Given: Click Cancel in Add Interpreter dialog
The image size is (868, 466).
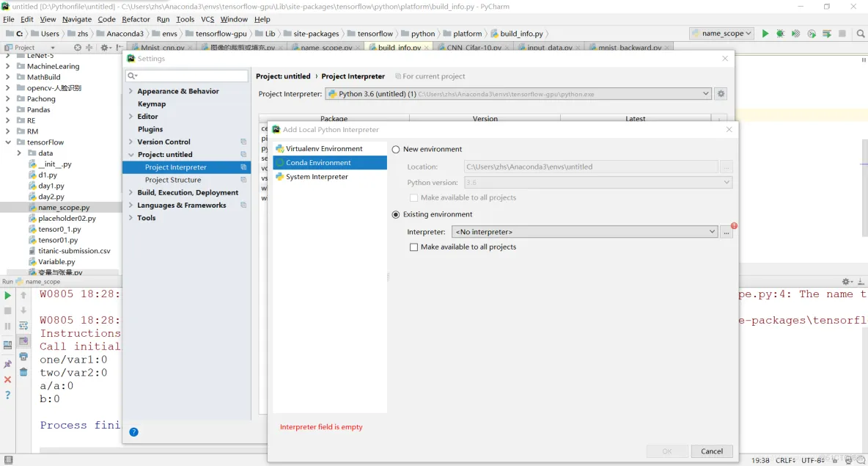Looking at the screenshot, I should coord(711,451).
